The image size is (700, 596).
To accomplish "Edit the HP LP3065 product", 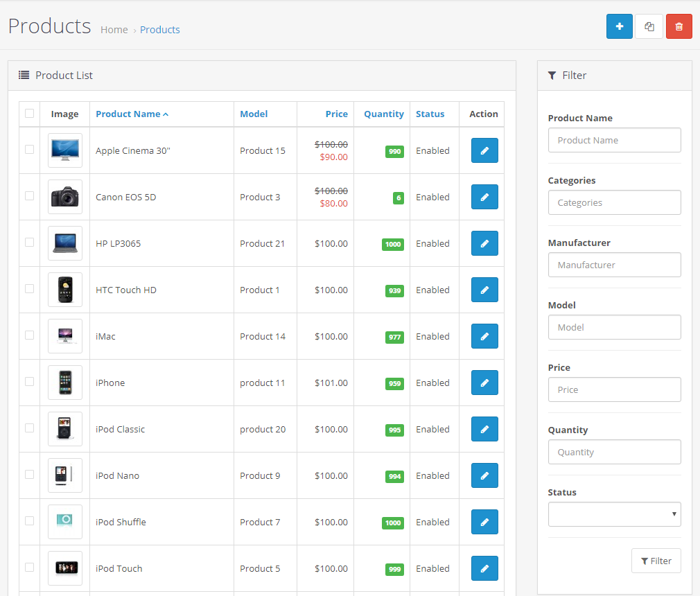I will [x=484, y=243].
